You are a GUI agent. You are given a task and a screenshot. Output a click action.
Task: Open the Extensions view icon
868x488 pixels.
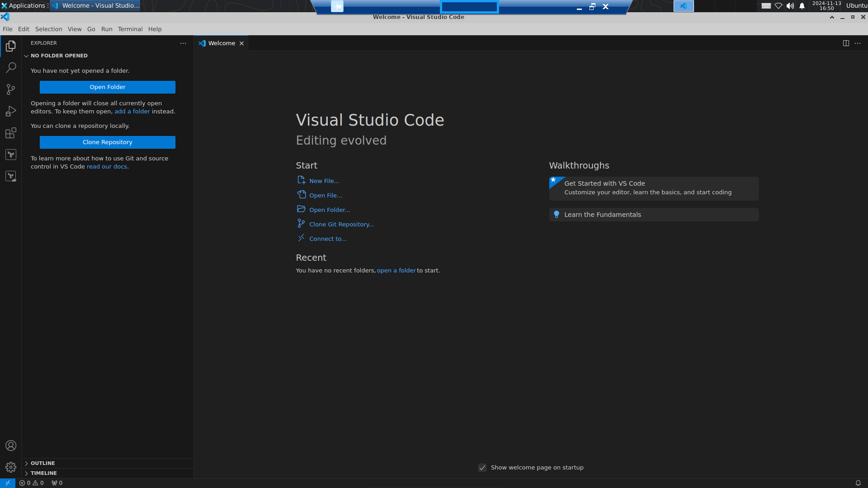(x=11, y=133)
